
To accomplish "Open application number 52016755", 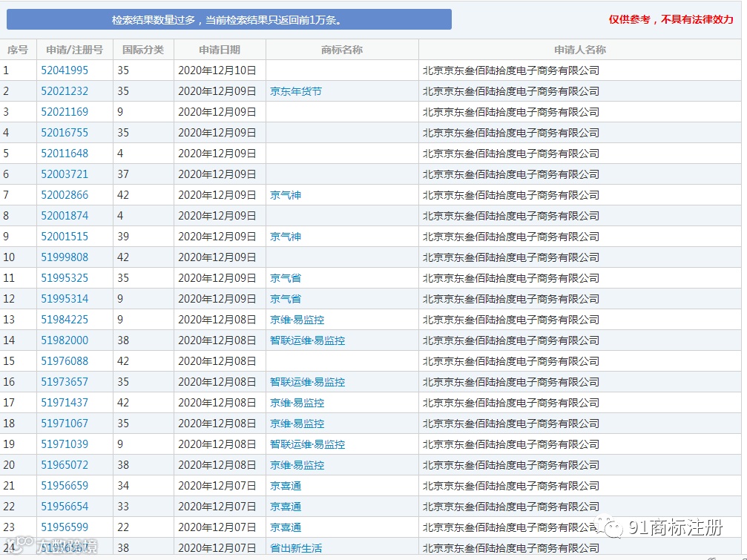I will click(x=65, y=132).
